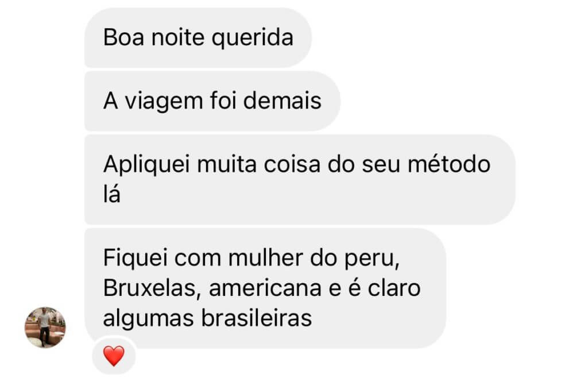Click the word 'brasileiras' in last message
The height and width of the screenshot is (389, 588).
coord(257,318)
